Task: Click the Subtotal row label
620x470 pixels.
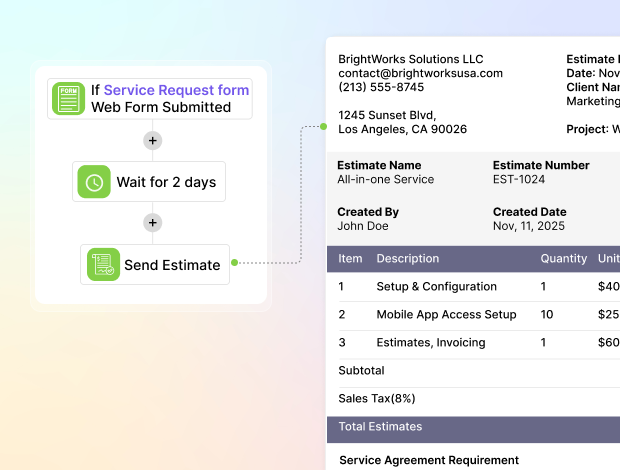Action: tap(361, 370)
